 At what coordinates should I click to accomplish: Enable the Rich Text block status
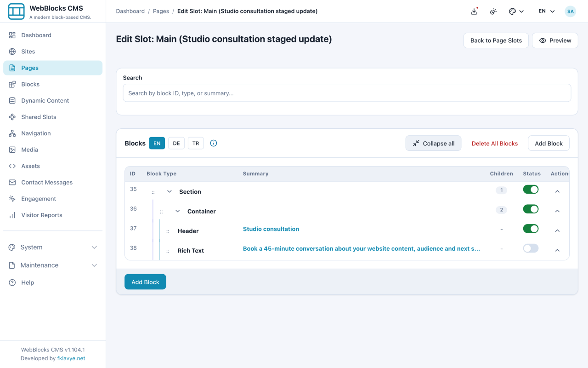point(531,248)
